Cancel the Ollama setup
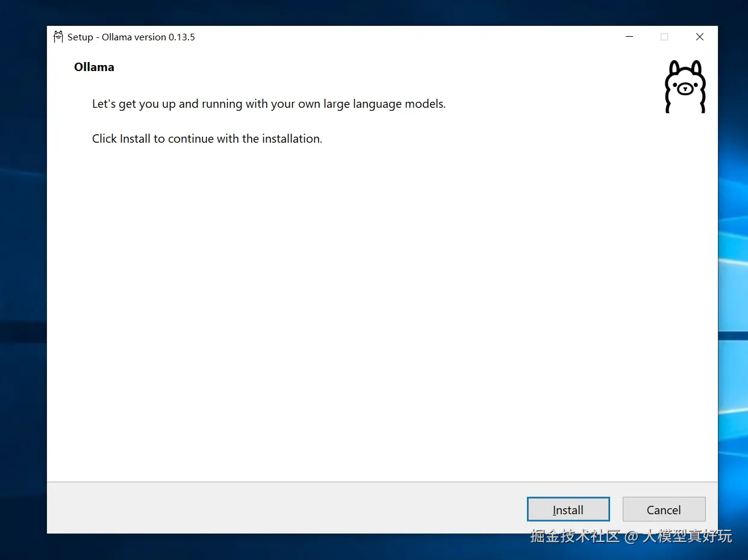748x560 pixels. [664, 509]
